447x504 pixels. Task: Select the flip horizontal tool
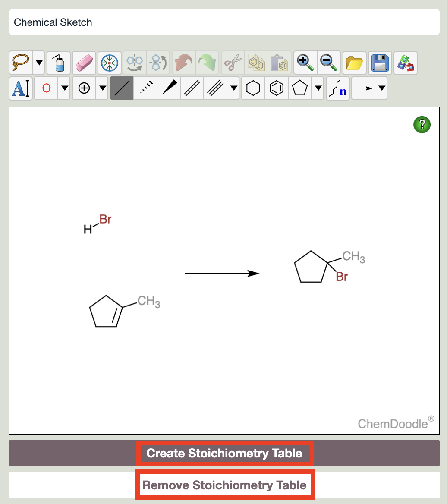[x=134, y=63]
